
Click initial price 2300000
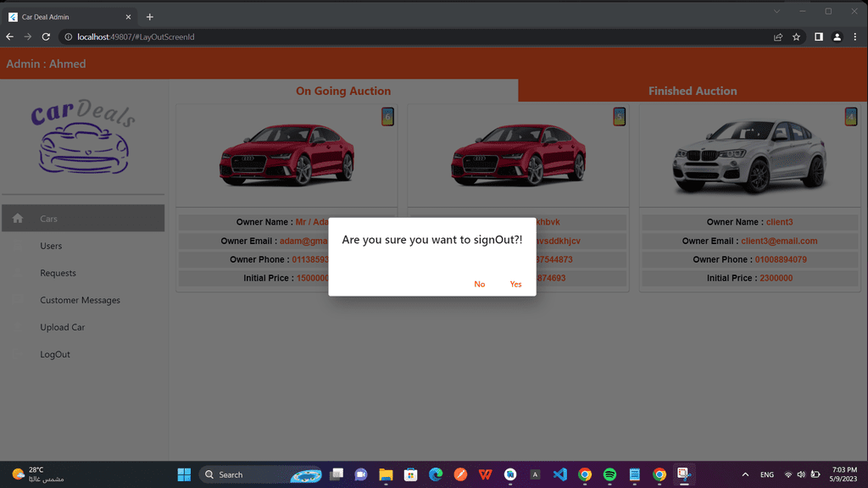coord(776,278)
